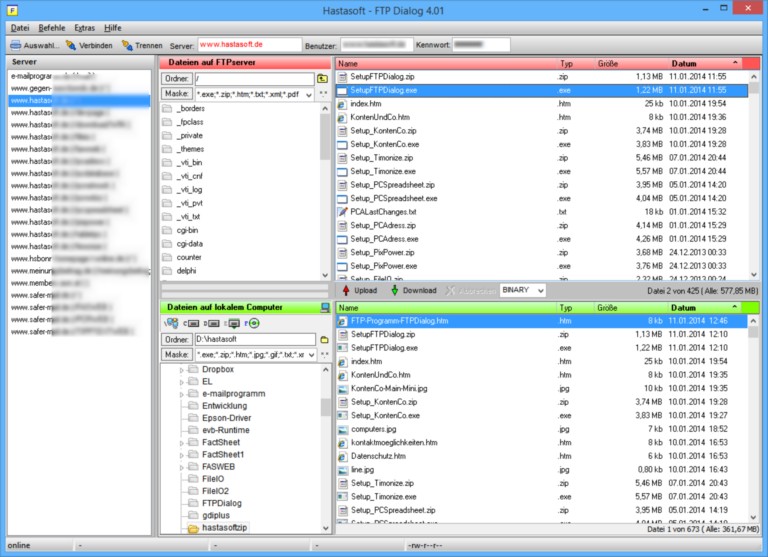The height and width of the screenshot is (557, 768).
Task: Click the local Maske button
Action: pos(176,355)
